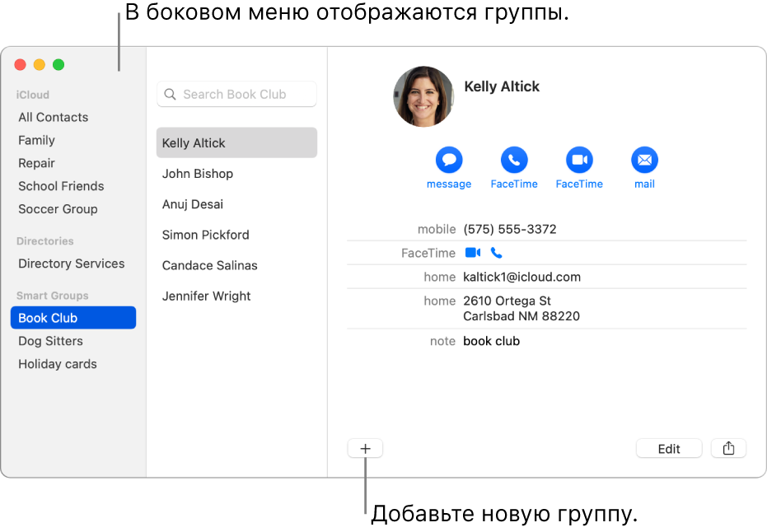Image resolution: width=767 pixels, height=532 pixels.
Task: Click the small FaceTime video icon in the FaceTime row
Action: pyautogui.click(x=473, y=253)
